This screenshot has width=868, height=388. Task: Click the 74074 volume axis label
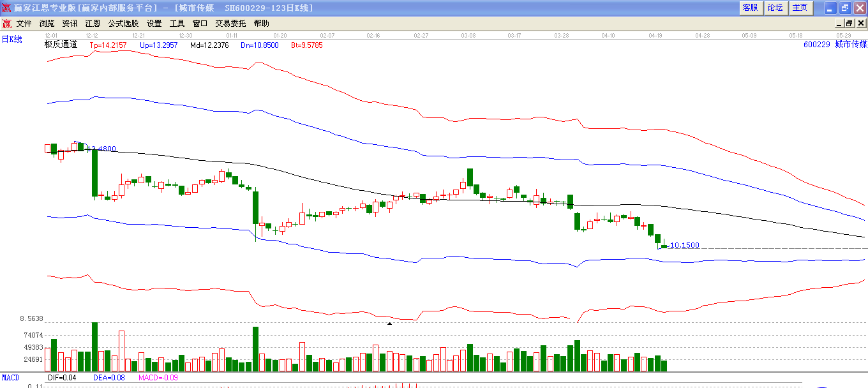33,336
